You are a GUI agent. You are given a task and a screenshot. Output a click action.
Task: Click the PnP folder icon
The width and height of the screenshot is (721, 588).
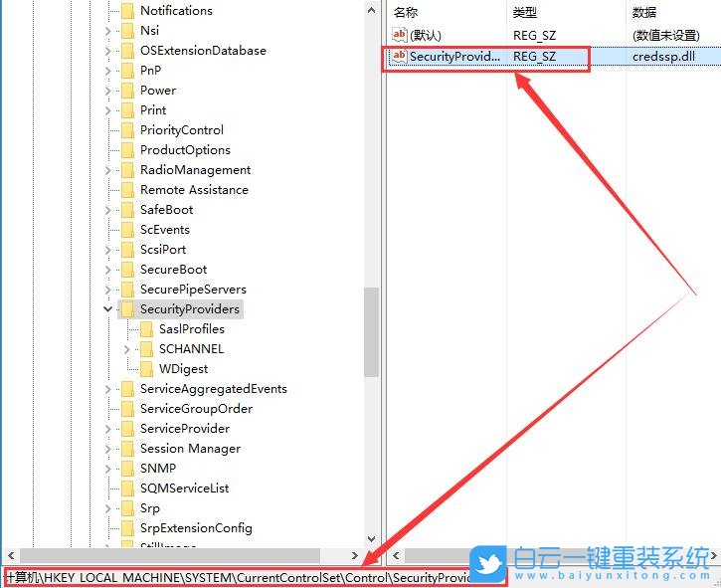(x=127, y=71)
